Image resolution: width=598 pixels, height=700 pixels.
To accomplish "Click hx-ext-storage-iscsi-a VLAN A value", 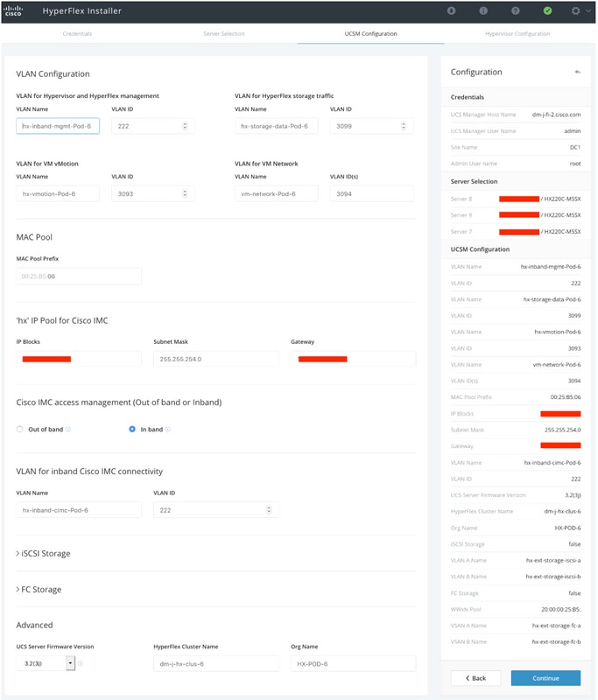I will 553,560.
